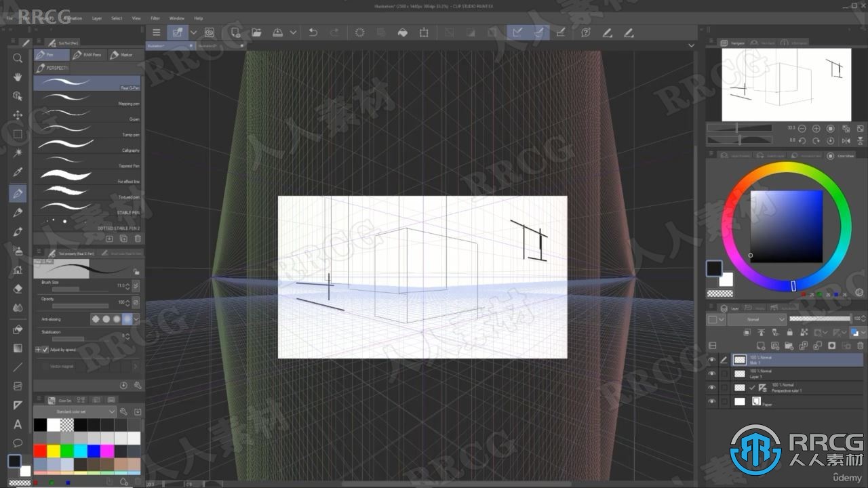Screen dimensions: 868x488
Task: Select the Gradient tool
Action: click(x=18, y=348)
